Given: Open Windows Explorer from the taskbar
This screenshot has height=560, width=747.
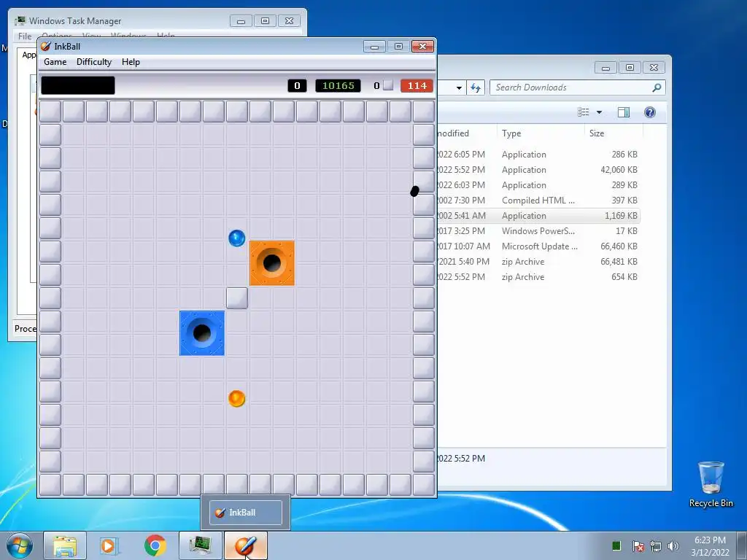Looking at the screenshot, I should [x=65, y=545].
